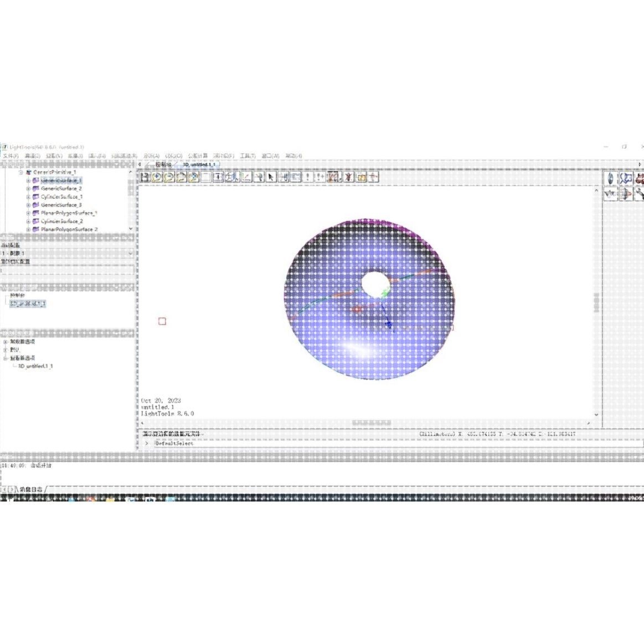Open the 工具(T) menu
This screenshot has width=644, height=644.
(248, 156)
